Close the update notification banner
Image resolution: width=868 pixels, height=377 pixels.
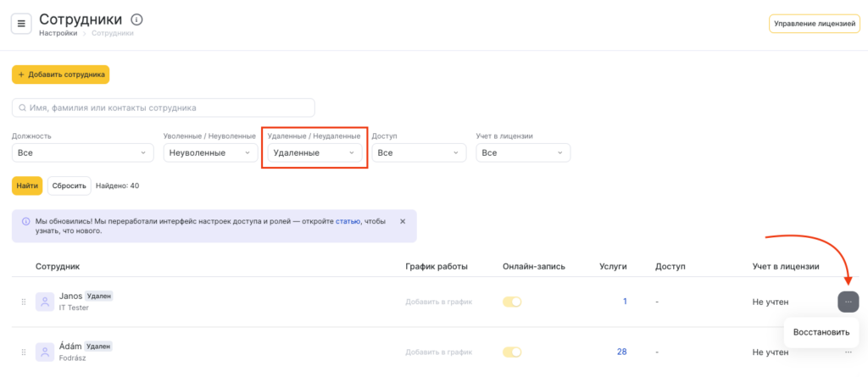coord(403,221)
